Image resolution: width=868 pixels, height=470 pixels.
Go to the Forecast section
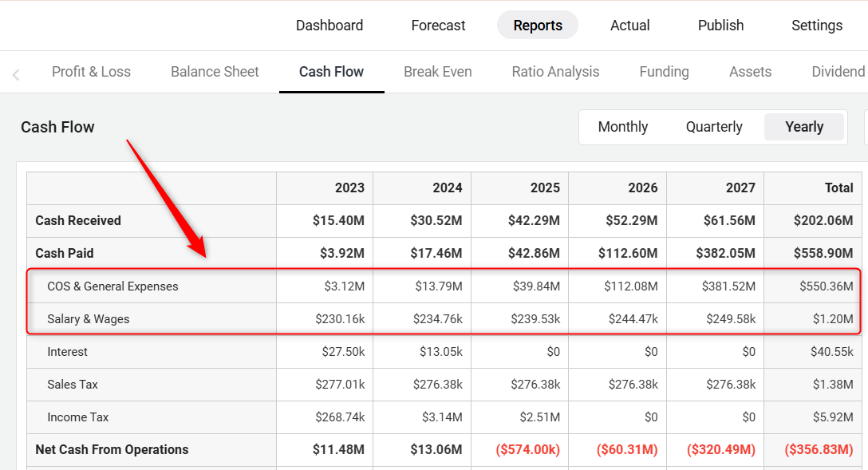(438, 26)
